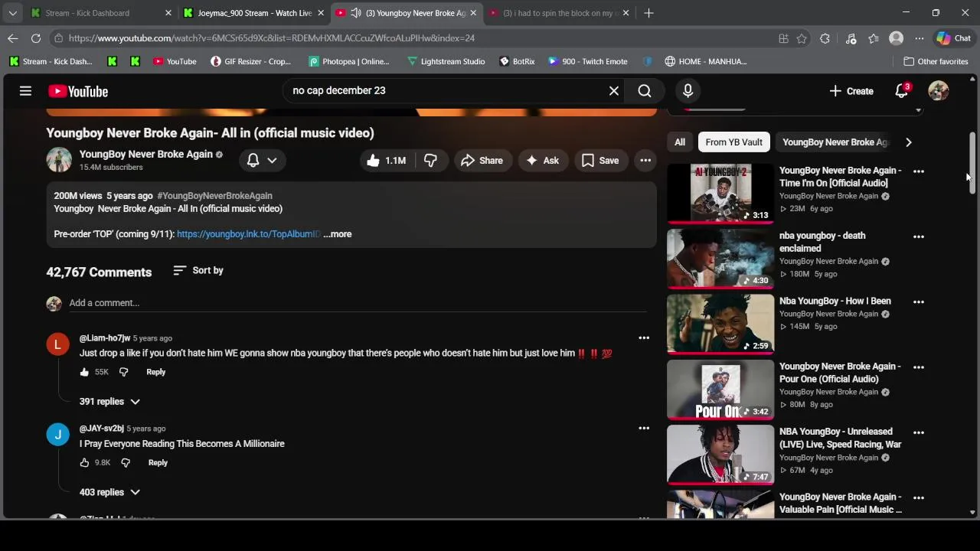Share the All in video
980x551 pixels.
click(x=482, y=161)
